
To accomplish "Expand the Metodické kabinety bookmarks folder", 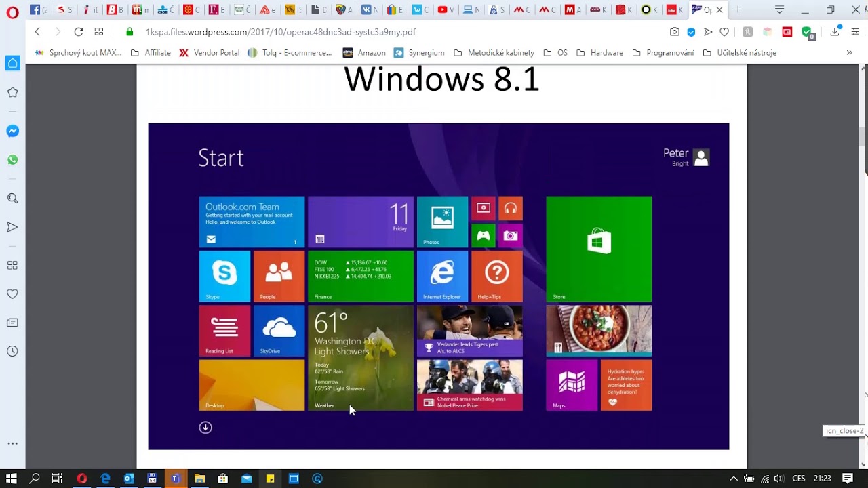I will point(494,52).
